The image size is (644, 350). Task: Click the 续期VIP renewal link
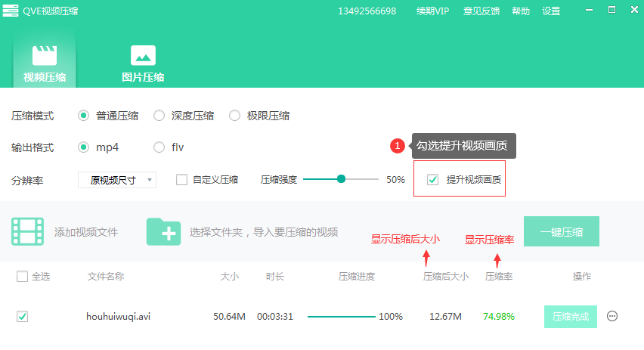(432, 11)
